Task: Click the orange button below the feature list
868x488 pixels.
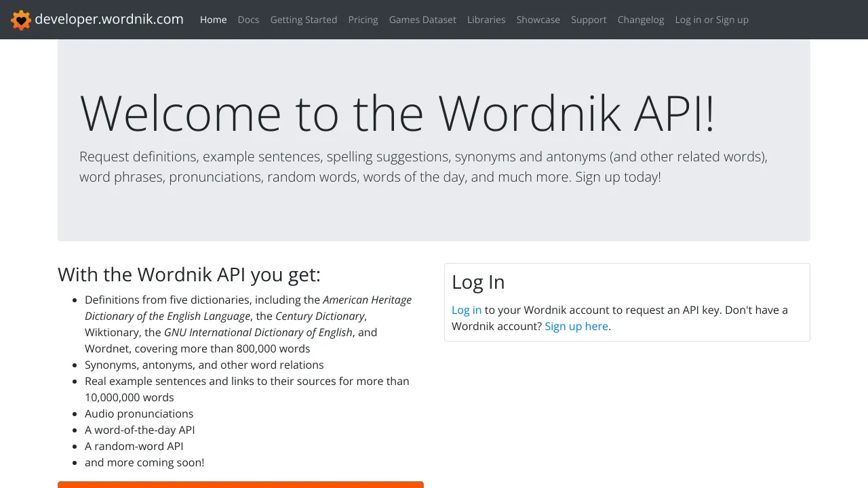Action: [x=241, y=485]
